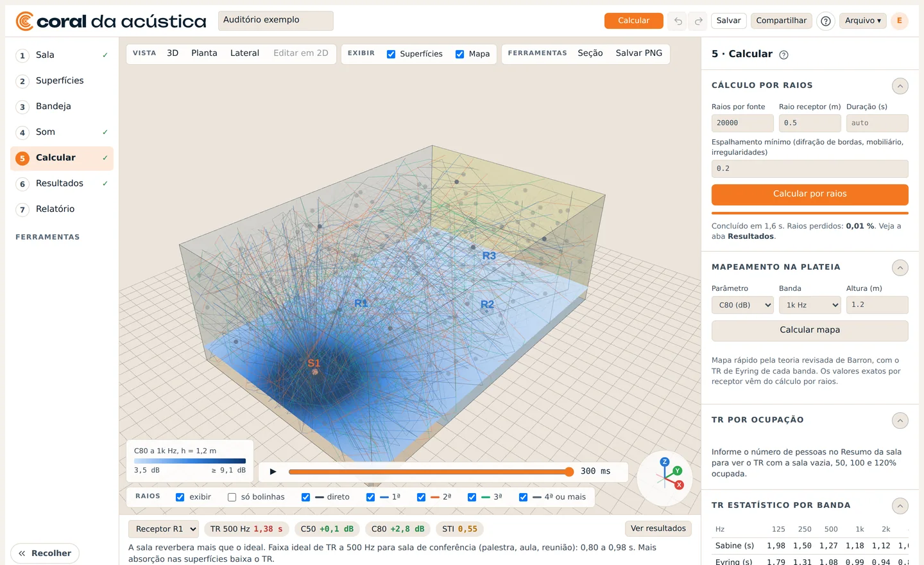
Task: Collapse the TR por ocupação section
Action: point(900,421)
